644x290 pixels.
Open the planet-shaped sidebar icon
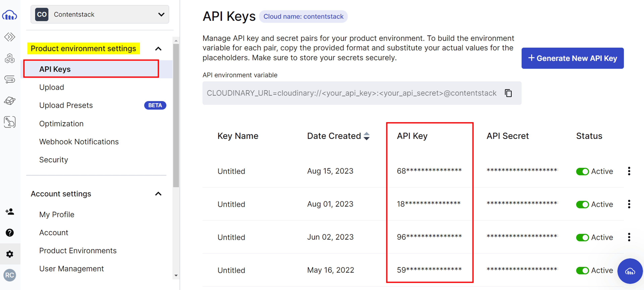click(10, 101)
